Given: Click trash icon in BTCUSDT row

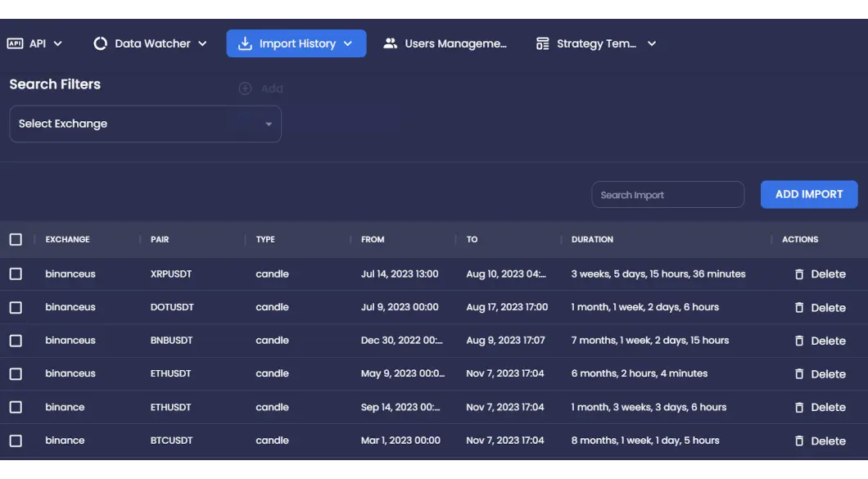Looking at the screenshot, I should pyautogui.click(x=799, y=441).
